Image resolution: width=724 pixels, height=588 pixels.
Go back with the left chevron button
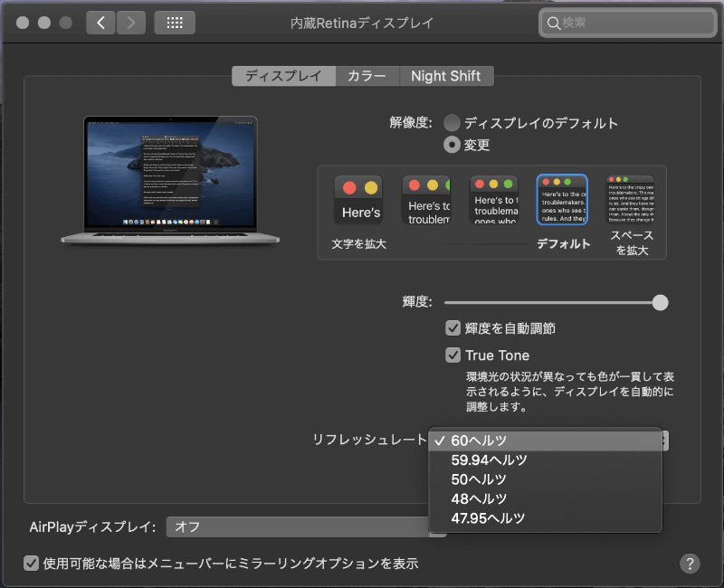pos(100,23)
